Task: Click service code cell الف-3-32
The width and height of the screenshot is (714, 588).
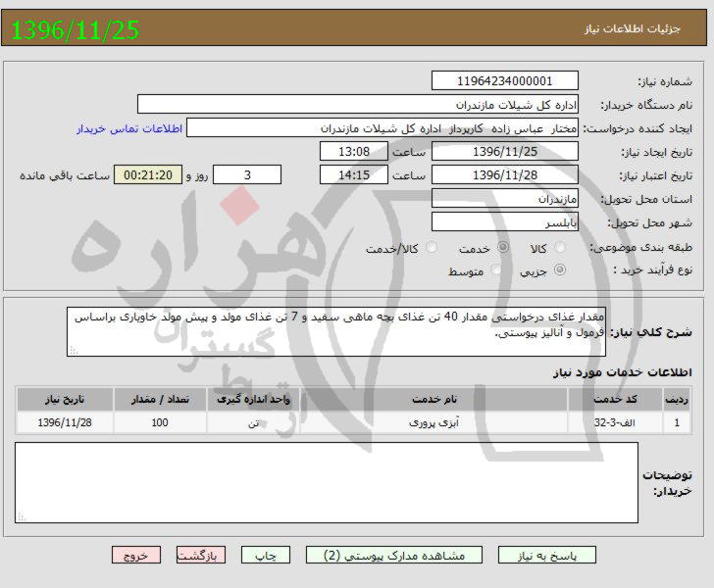Action: coord(615,422)
